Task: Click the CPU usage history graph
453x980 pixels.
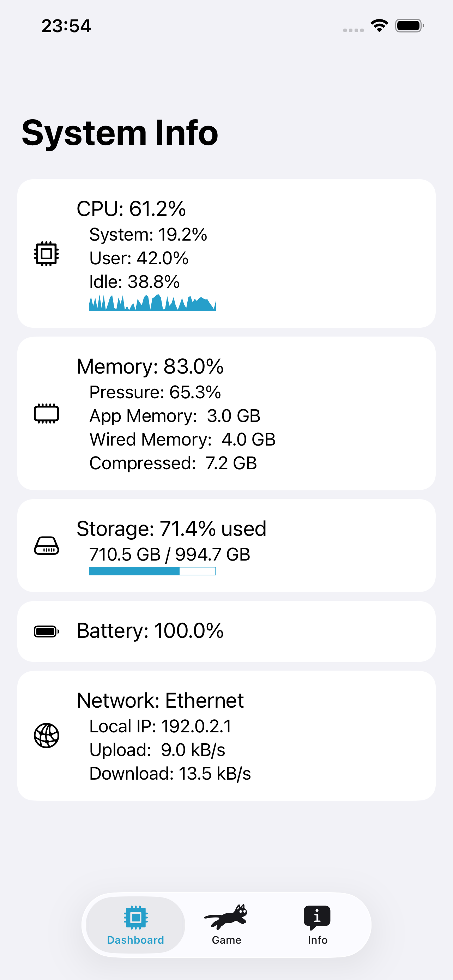Action: pyautogui.click(x=152, y=303)
